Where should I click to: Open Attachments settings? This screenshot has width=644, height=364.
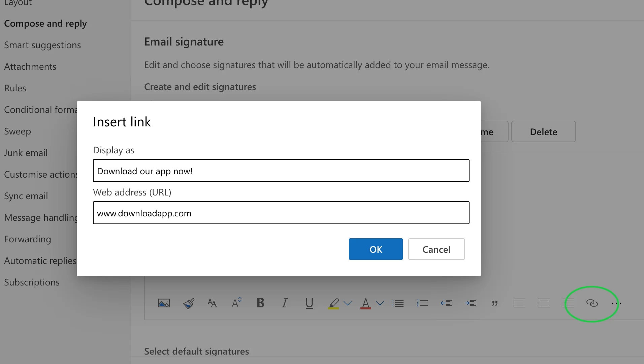(x=30, y=67)
